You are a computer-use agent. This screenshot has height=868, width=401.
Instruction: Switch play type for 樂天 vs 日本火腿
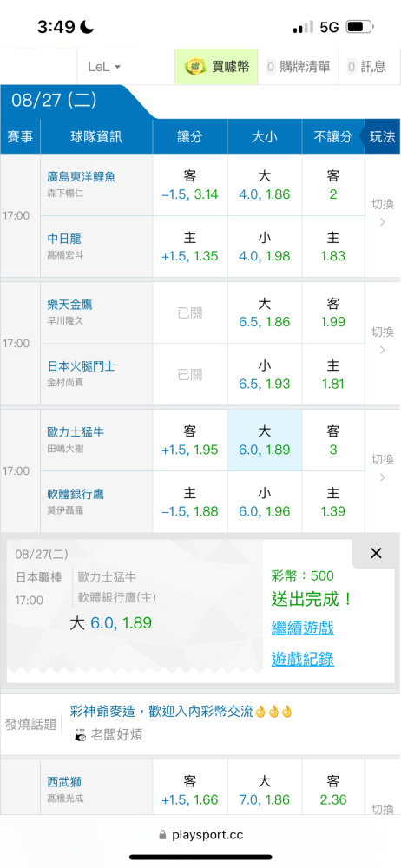(x=382, y=340)
